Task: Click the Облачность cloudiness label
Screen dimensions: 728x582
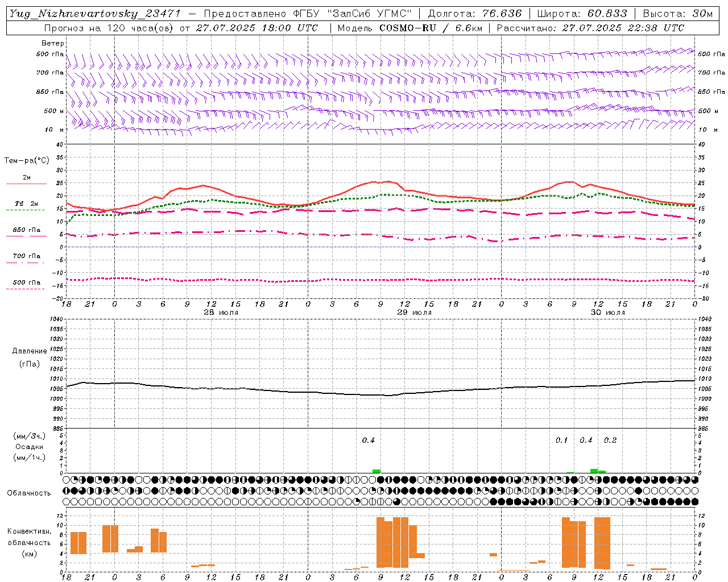Action: (x=29, y=493)
